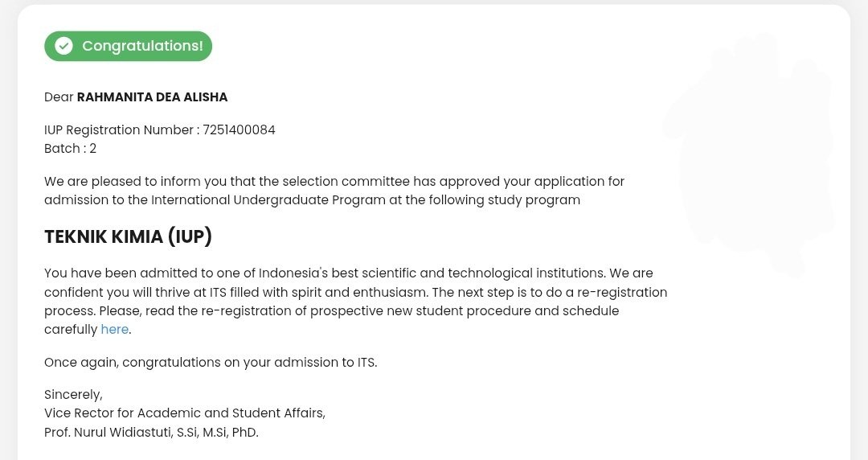Click the Sincerely, closing line

tap(74, 395)
